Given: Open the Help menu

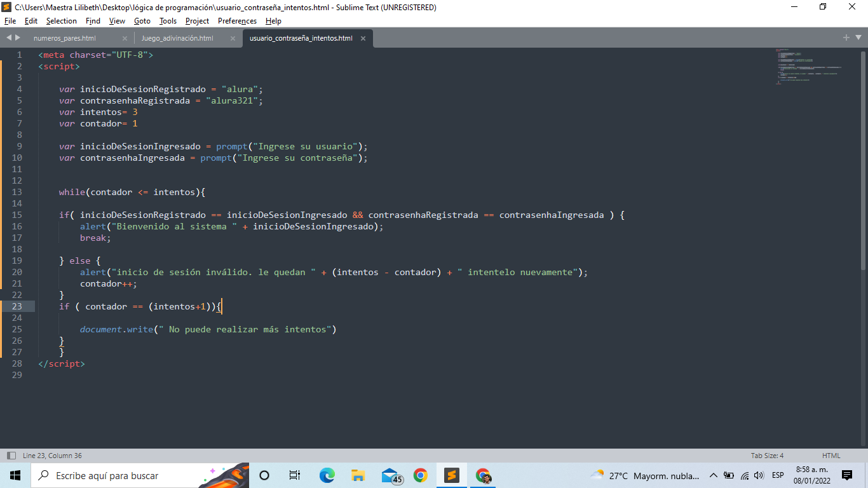Looking at the screenshot, I should point(273,21).
